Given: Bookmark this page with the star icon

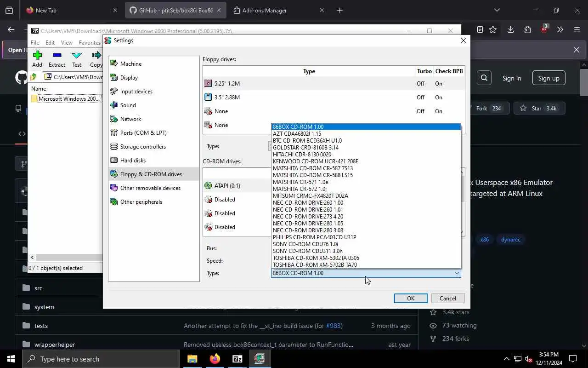Looking at the screenshot, I should pyautogui.click(x=493, y=29).
